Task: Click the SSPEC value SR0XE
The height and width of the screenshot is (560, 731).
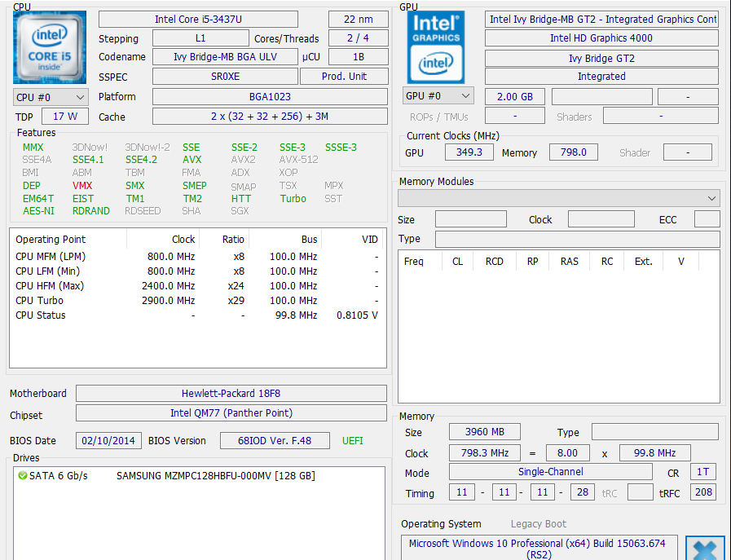Action: click(x=225, y=77)
